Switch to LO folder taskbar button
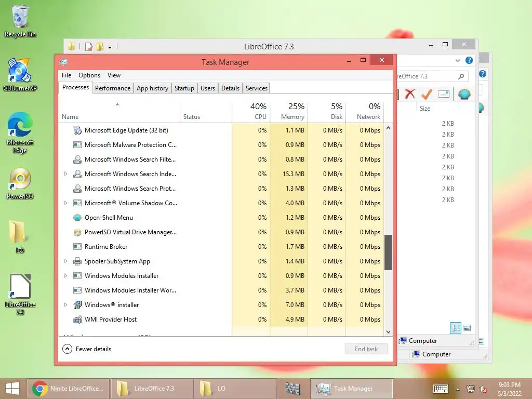 235,389
